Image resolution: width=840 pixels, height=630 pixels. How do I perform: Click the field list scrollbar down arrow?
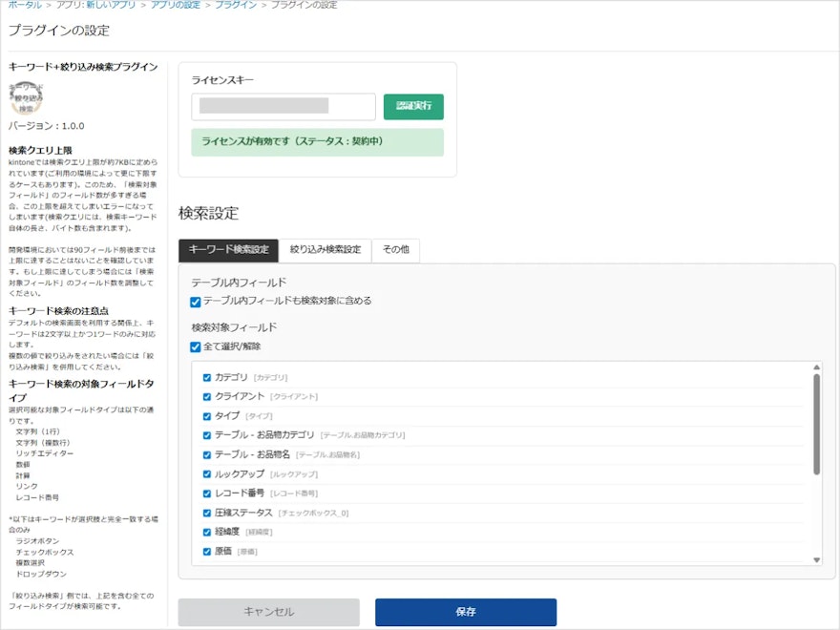(x=817, y=559)
